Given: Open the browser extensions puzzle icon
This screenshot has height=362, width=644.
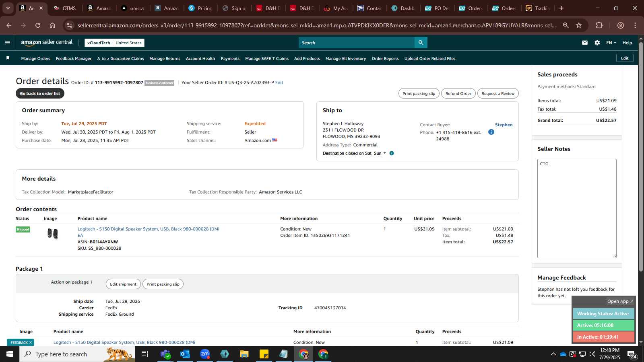Looking at the screenshot, I should click(599, 25).
